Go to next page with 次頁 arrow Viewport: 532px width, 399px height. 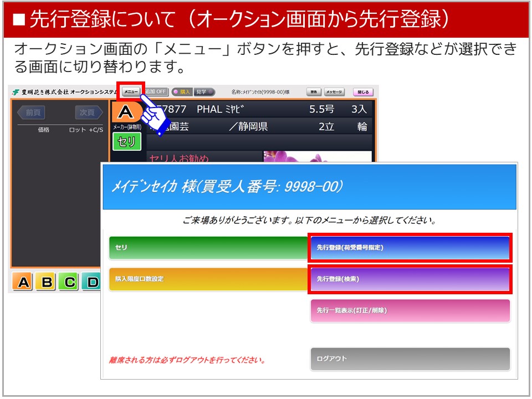pos(89,112)
